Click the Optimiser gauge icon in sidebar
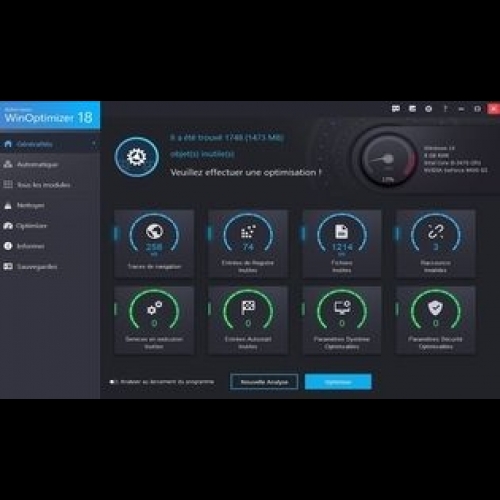 (x=8, y=226)
